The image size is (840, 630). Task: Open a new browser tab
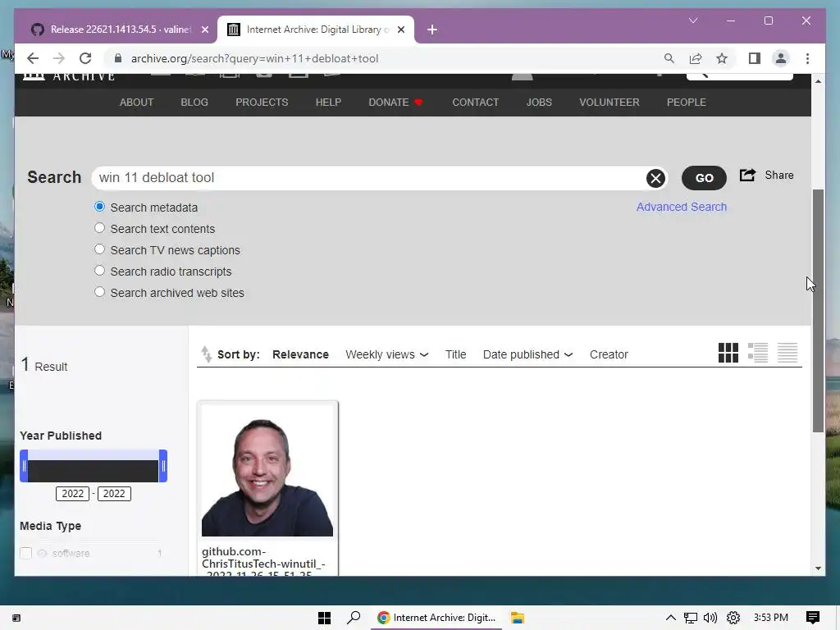click(x=432, y=30)
